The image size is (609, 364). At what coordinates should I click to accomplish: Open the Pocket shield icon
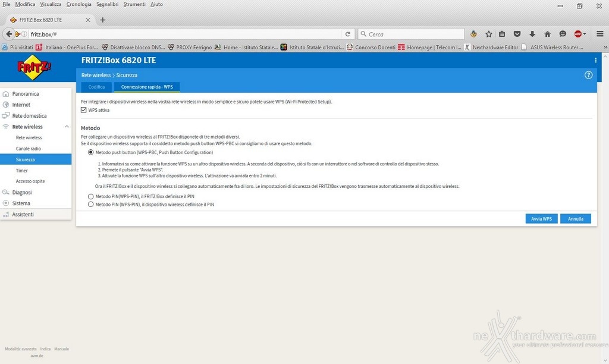517,34
